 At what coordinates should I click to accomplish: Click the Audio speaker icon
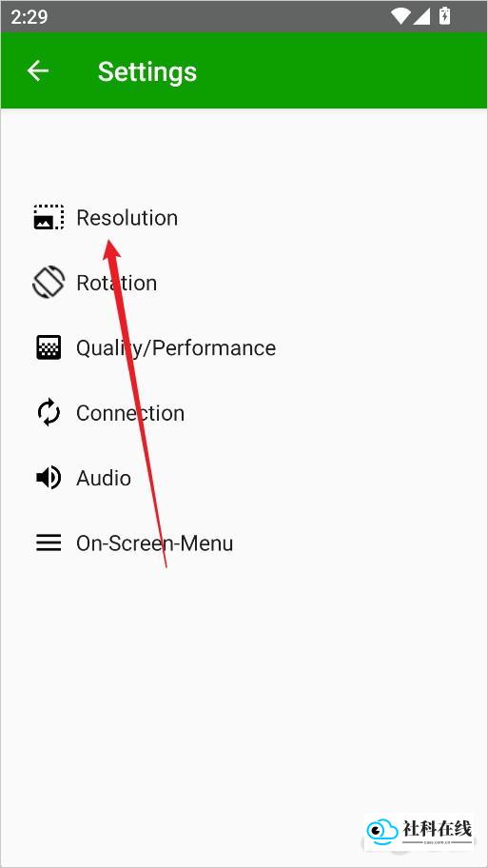point(49,478)
